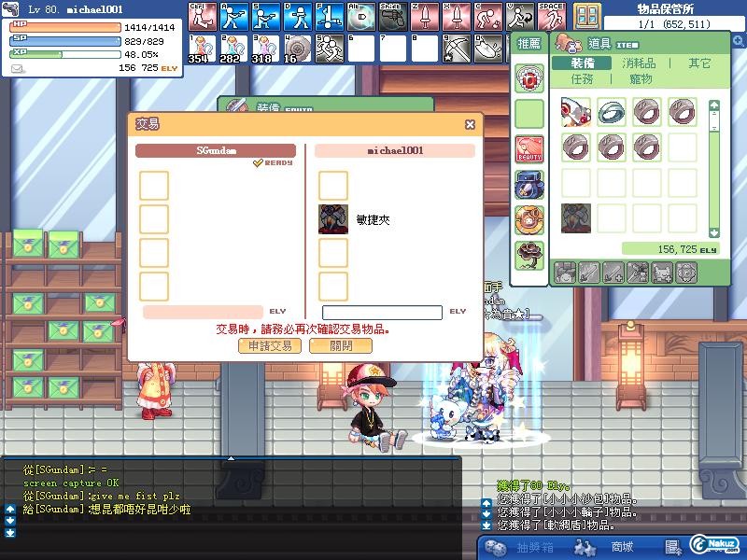Viewport: 747px width, 560px height.
Task: Click the 申請交易 request trade button
Action: tap(270, 345)
